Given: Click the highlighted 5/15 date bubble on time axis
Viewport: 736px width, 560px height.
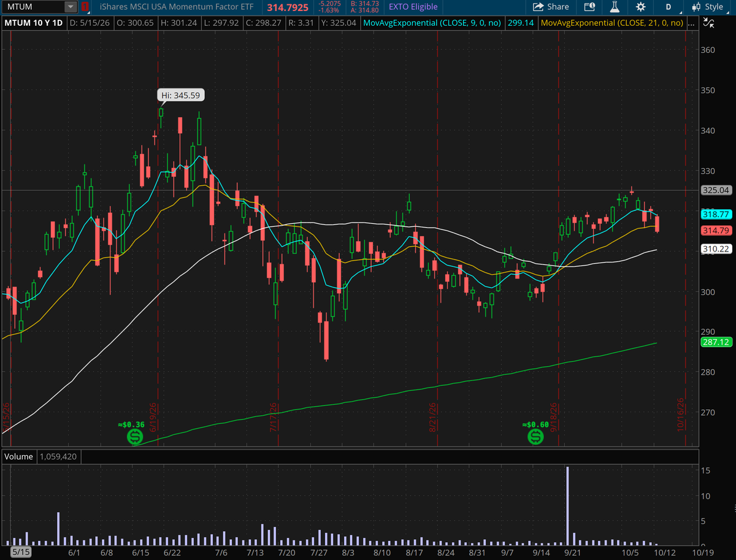Looking at the screenshot, I should pos(21,552).
